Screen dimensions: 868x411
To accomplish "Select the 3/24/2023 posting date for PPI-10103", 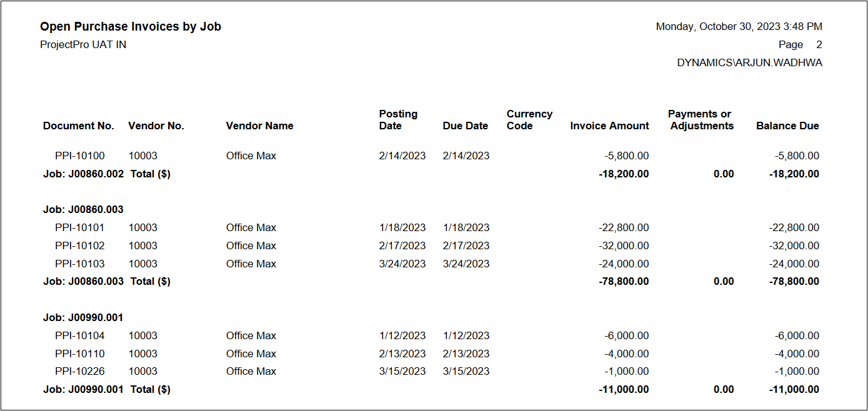I will [x=402, y=264].
